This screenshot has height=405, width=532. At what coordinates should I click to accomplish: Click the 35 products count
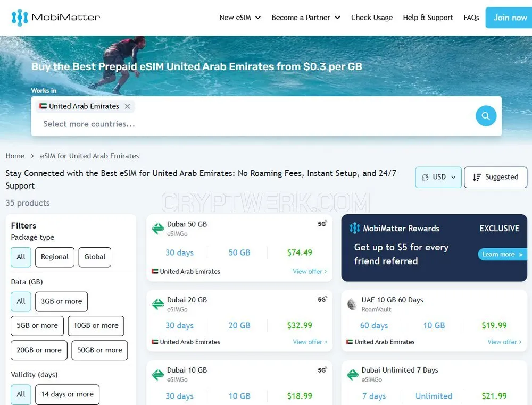click(28, 203)
